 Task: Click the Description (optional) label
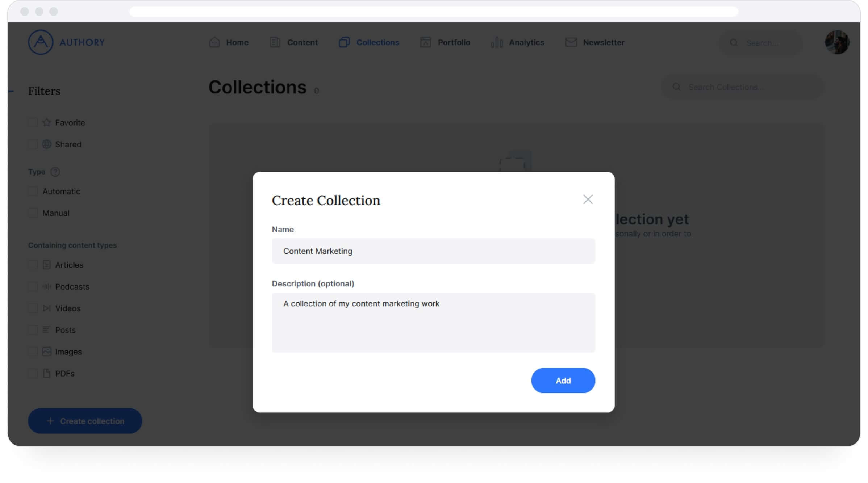(x=313, y=283)
